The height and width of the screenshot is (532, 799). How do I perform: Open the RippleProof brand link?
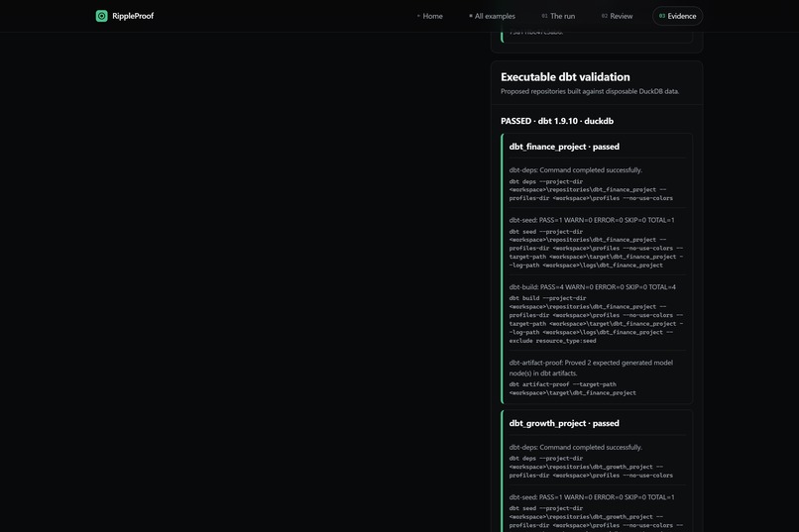click(x=125, y=16)
